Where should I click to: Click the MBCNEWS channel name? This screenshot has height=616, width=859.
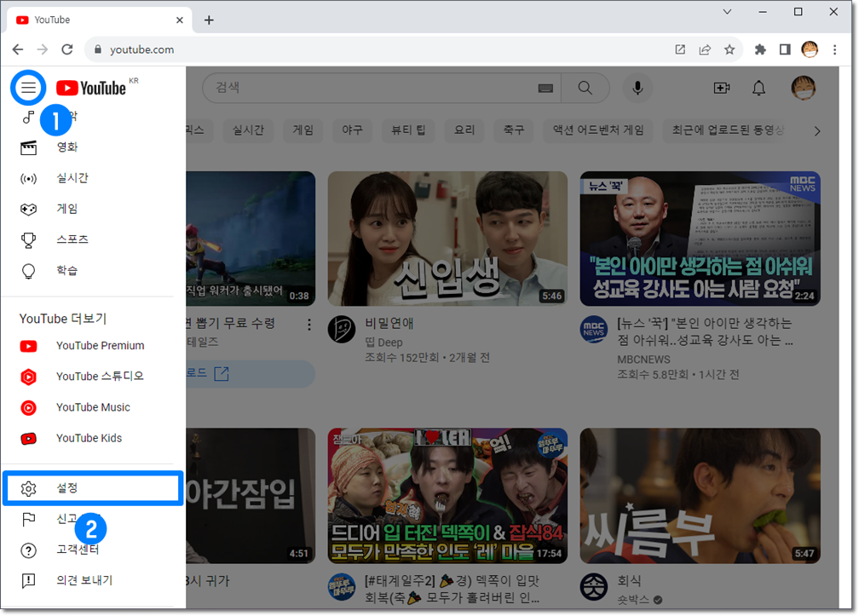[x=643, y=360]
